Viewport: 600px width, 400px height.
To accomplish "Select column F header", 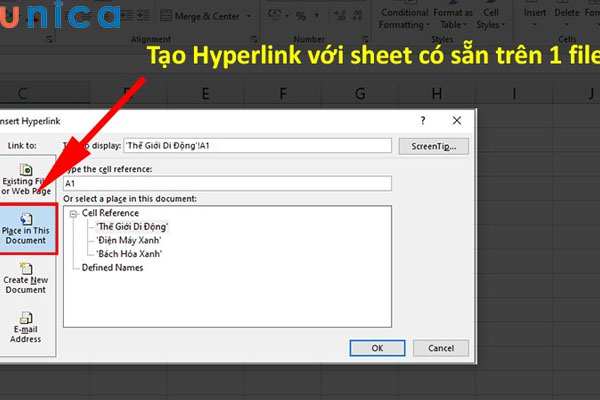I will click(283, 93).
